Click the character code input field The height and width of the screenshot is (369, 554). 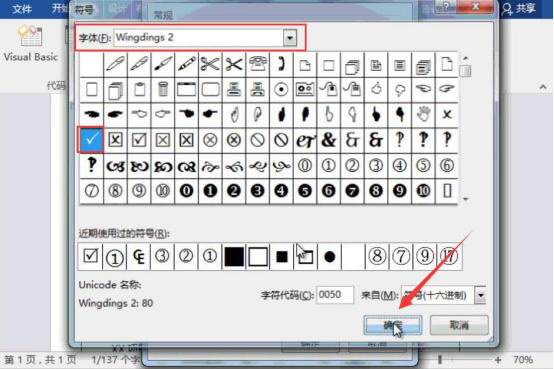[x=335, y=295]
